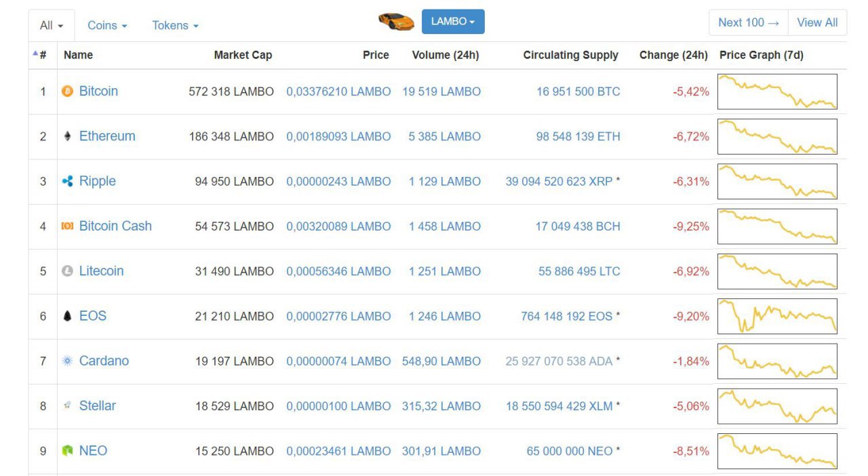The height and width of the screenshot is (476, 868).
Task: Click EOS volume 1 246 LAMBO
Action: [445, 316]
